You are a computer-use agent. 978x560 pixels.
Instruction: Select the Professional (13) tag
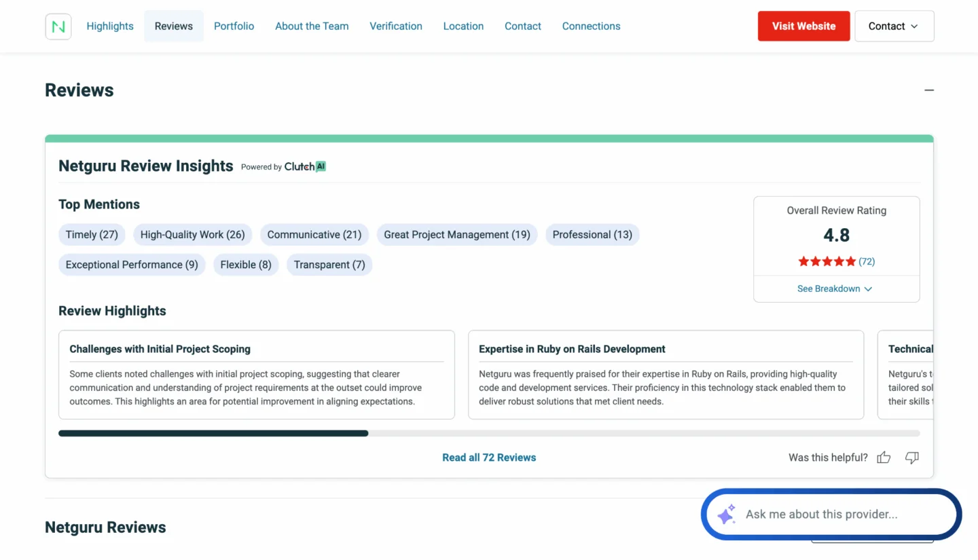point(592,235)
